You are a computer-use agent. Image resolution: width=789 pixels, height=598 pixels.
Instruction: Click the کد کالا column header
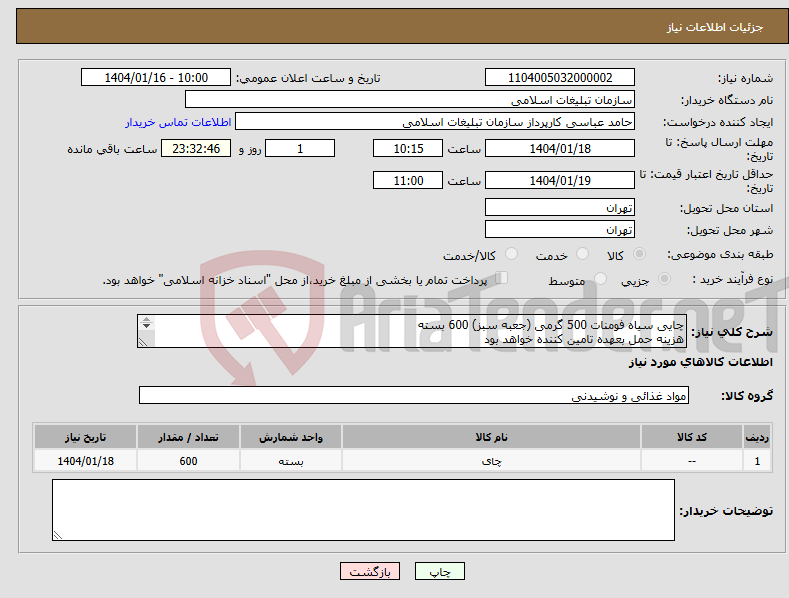pos(692,437)
